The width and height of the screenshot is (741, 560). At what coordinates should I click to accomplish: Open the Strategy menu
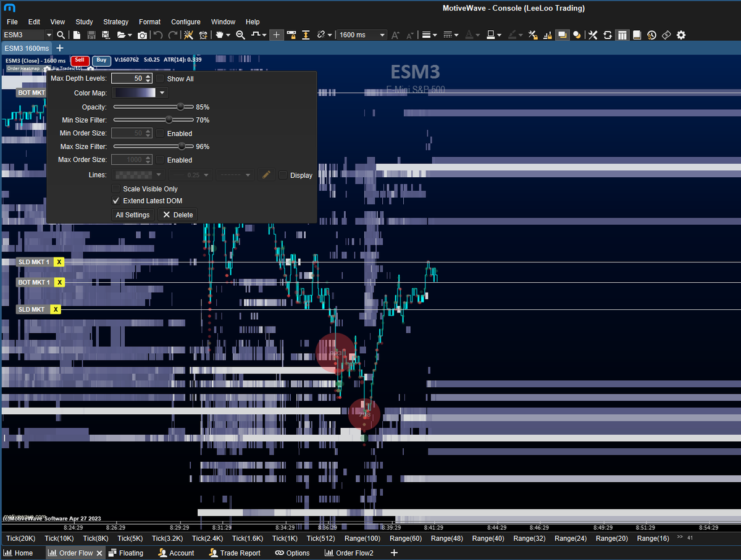pyautogui.click(x=116, y=22)
